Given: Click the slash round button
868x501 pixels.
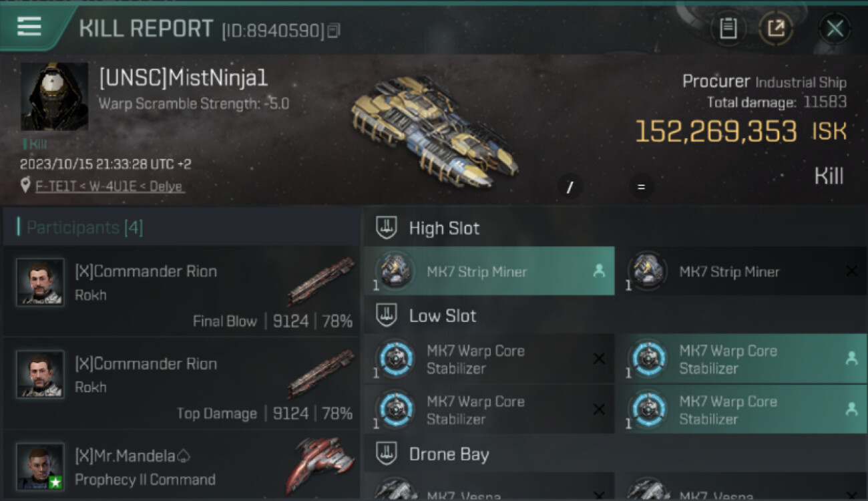Looking at the screenshot, I should [x=570, y=187].
